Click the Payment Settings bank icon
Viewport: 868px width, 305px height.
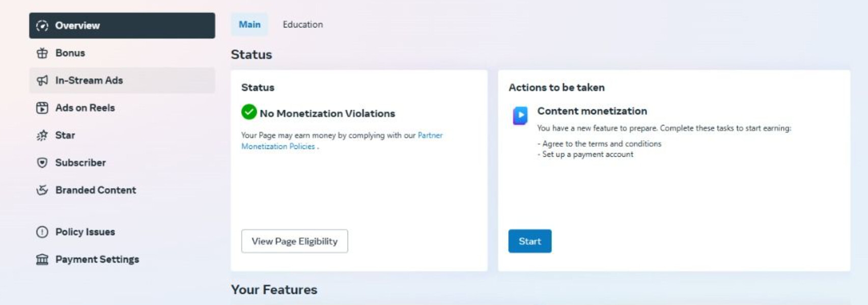[x=42, y=259]
